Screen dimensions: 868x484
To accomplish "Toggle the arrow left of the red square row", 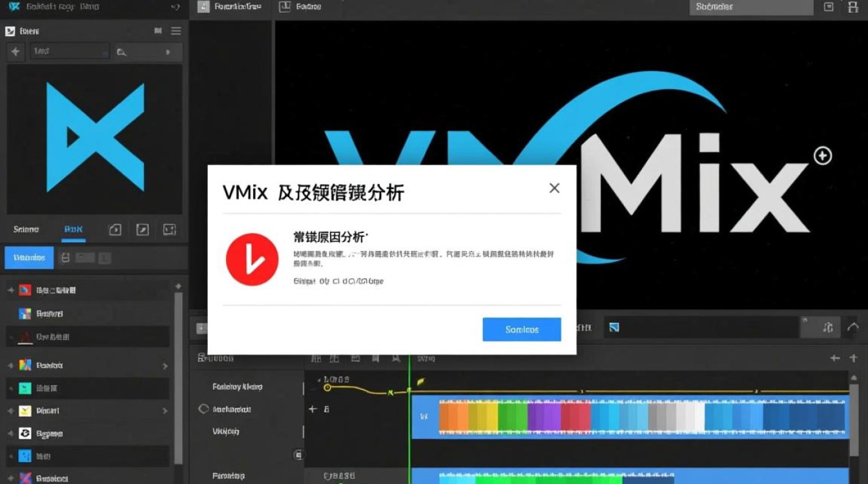I will pyautogui.click(x=11, y=290).
